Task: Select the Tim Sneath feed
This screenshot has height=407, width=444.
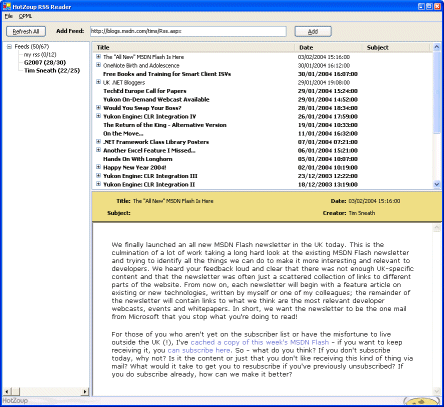Action: point(52,70)
